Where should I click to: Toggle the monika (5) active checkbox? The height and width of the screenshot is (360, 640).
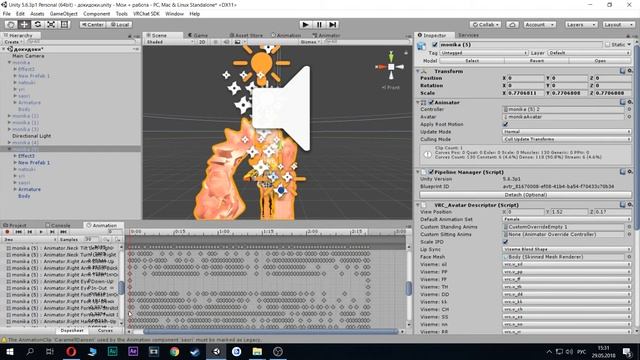(x=435, y=44)
